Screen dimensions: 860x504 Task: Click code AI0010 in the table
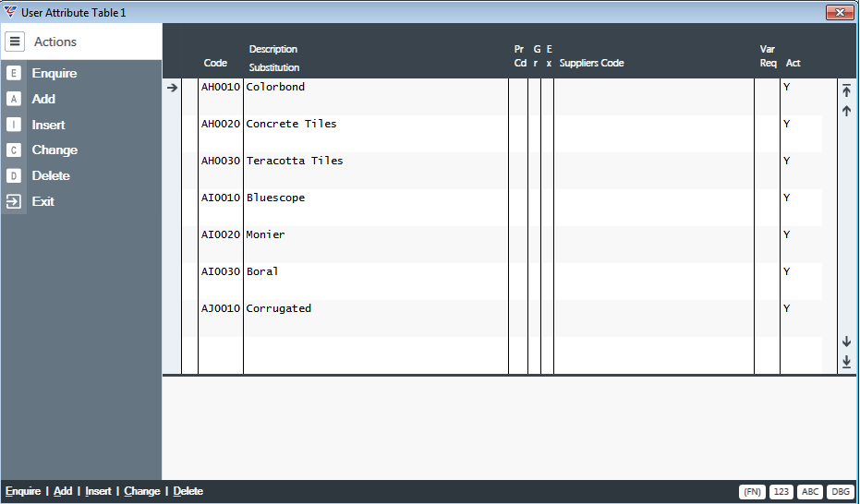click(x=221, y=198)
